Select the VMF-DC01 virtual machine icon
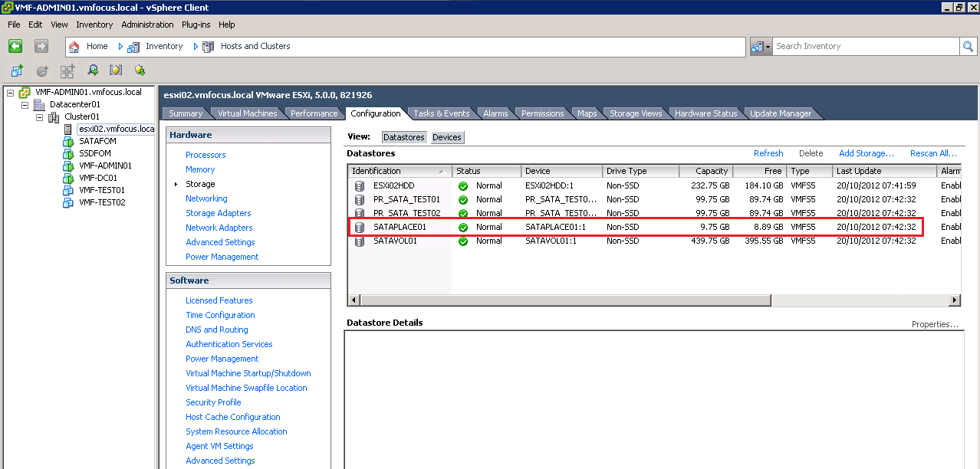The height and width of the screenshot is (469, 980). (x=68, y=178)
